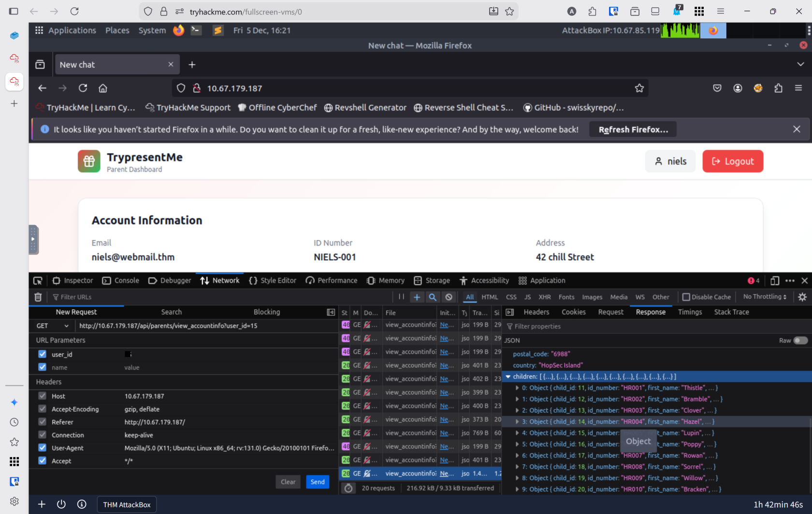Toggle the Connection header checkbox

click(x=43, y=435)
